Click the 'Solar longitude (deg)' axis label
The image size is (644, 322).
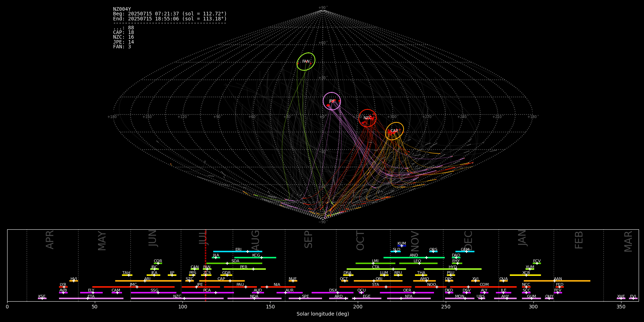323,314
